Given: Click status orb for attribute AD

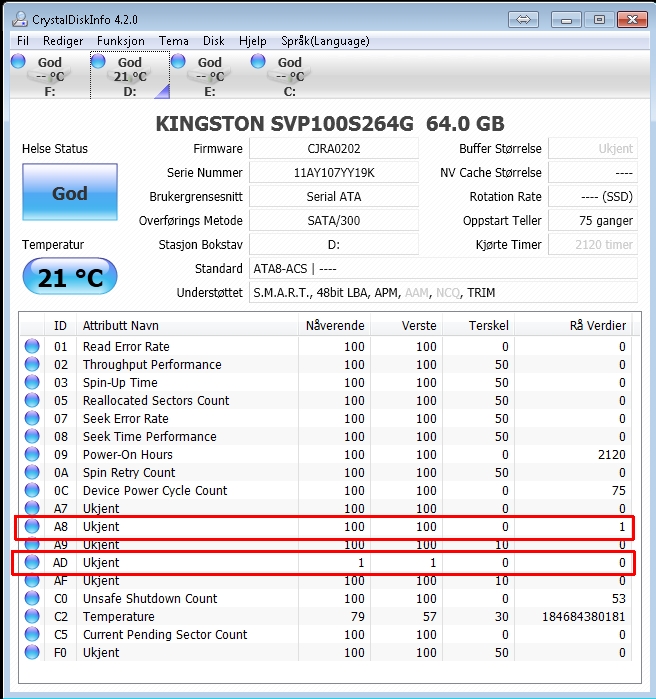Looking at the screenshot, I should click(x=32, y=562).
